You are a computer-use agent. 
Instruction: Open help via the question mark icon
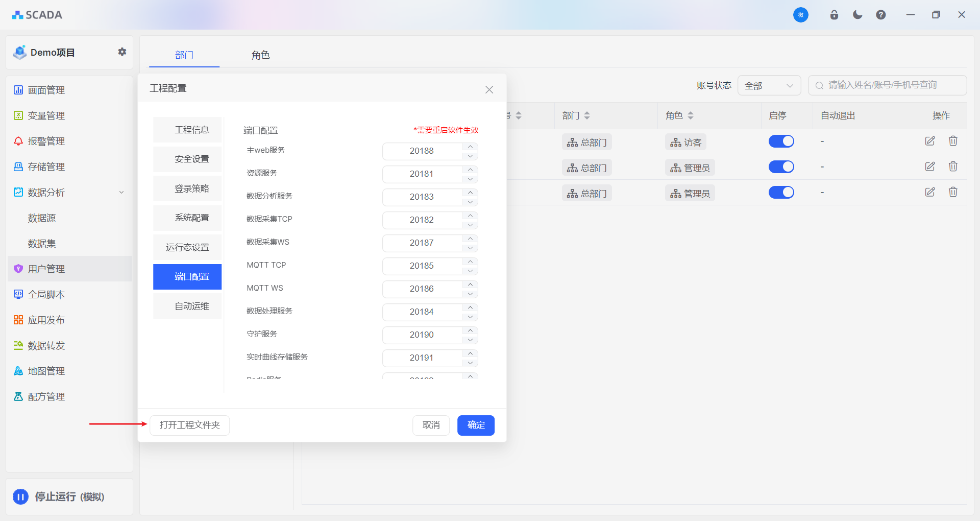point(881,15)
